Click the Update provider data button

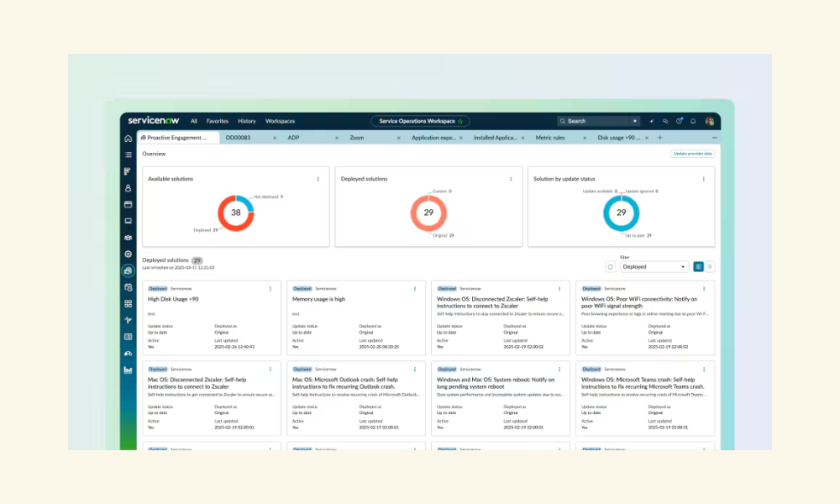tap(693, 154)
